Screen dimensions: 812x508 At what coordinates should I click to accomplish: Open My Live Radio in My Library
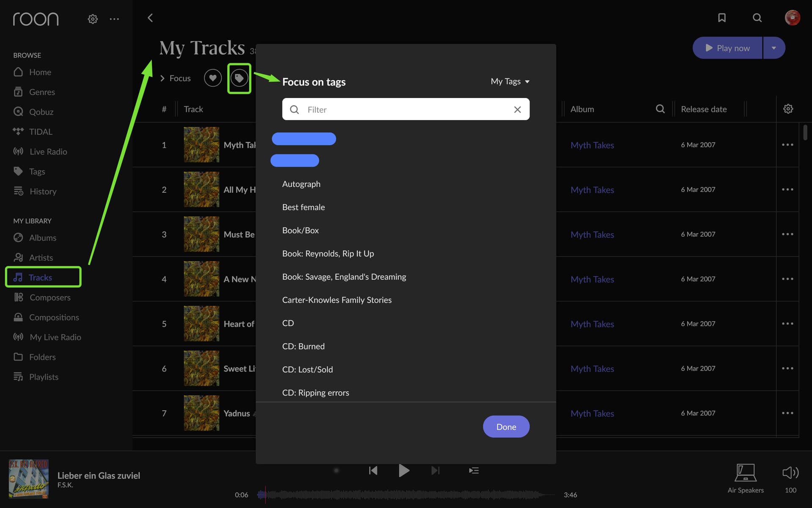pyautogui.click(x=47, y=337)
